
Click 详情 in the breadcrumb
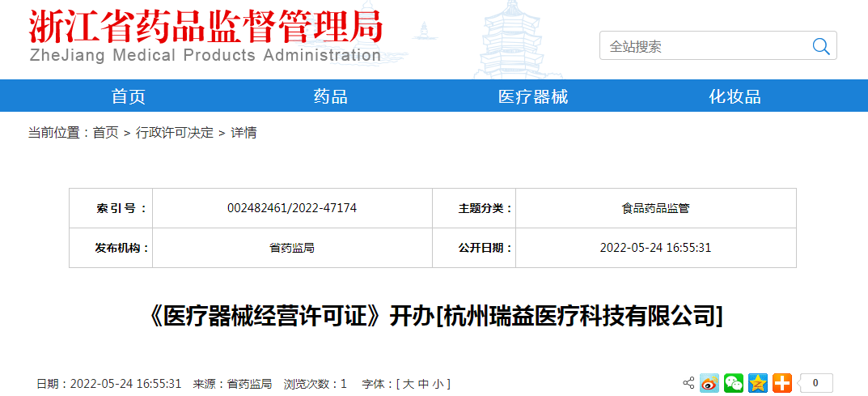point(243,133)
